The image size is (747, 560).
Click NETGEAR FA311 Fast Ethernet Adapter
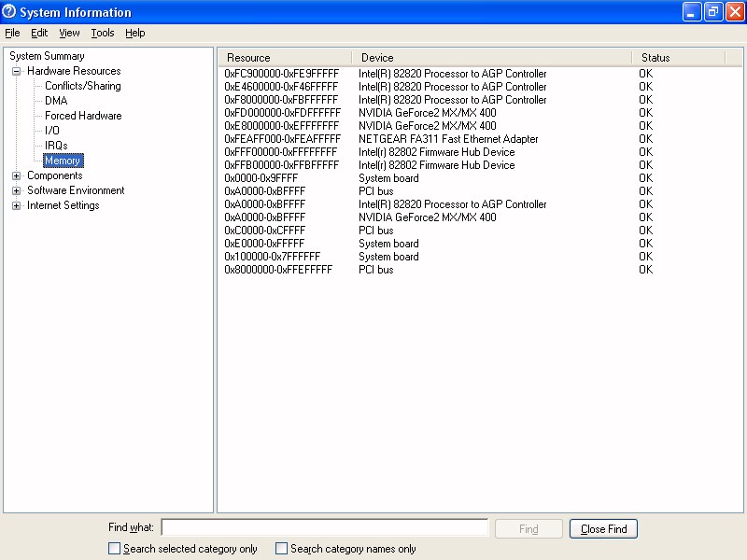pyautogui.click(x=448, y=139)
